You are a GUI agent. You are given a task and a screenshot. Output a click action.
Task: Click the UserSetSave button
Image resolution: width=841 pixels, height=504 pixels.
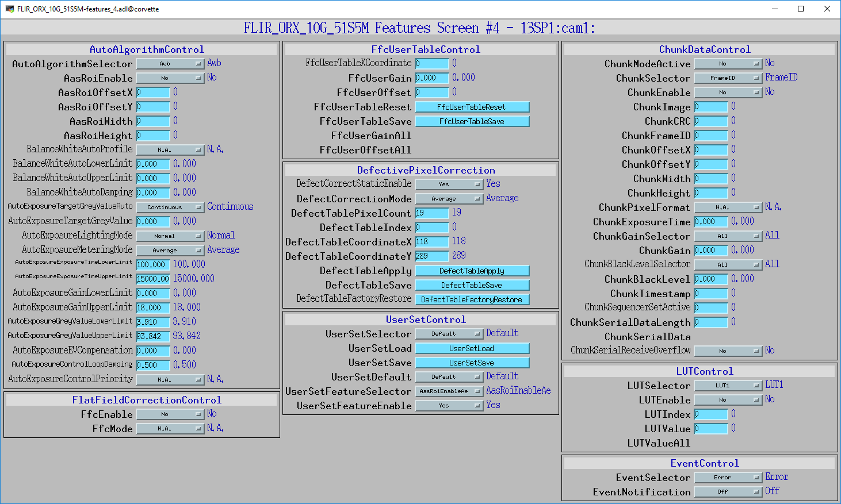pyautogui.click(x=472, y=363)
